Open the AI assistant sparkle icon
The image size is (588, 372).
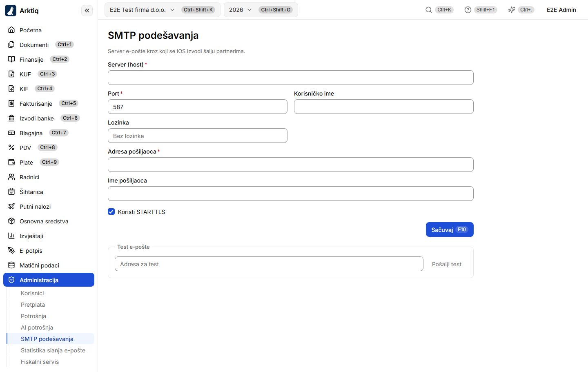(512, 10)
